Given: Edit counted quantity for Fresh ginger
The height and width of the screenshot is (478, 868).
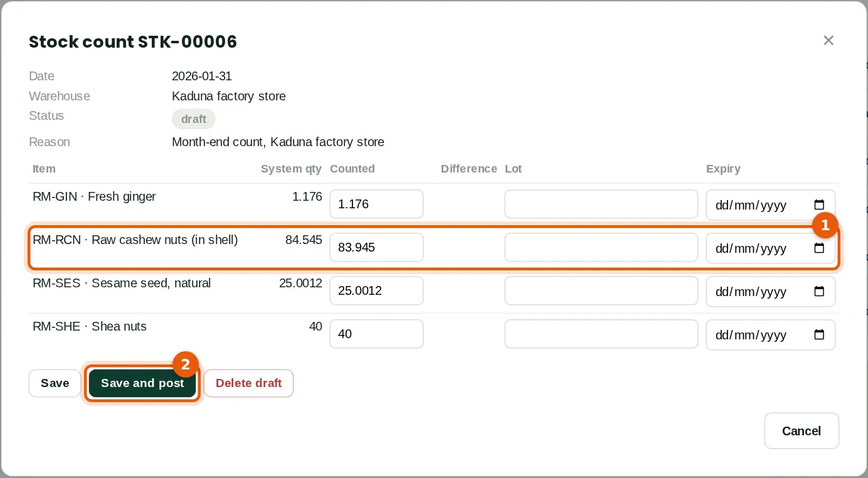Looking at the screenshot, I should point(376,204).
